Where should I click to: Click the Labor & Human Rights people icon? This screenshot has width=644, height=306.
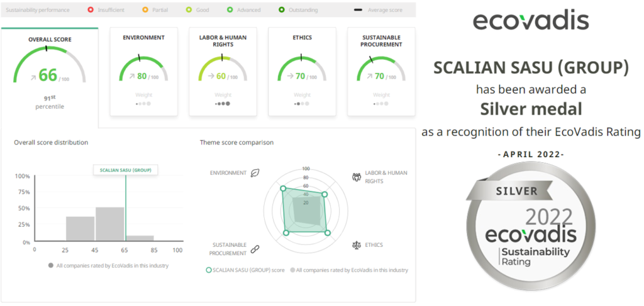click(x=357, y=177)
